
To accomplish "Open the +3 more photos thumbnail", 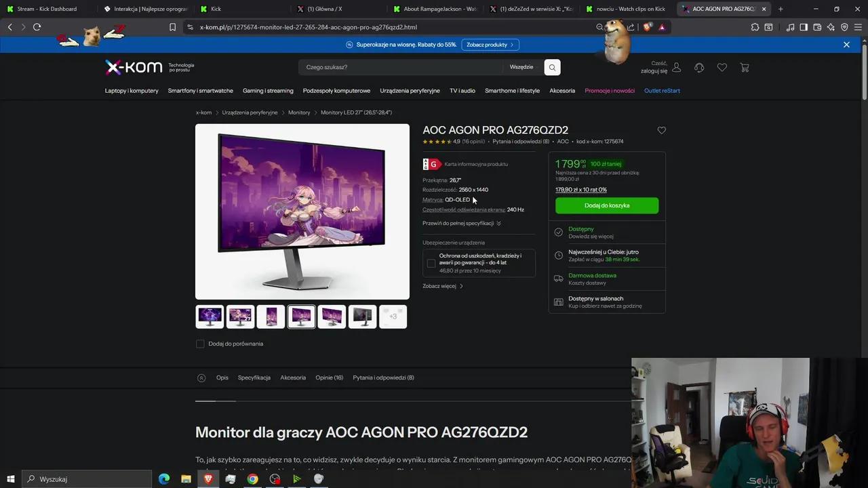I will click(x=393, y=317).
